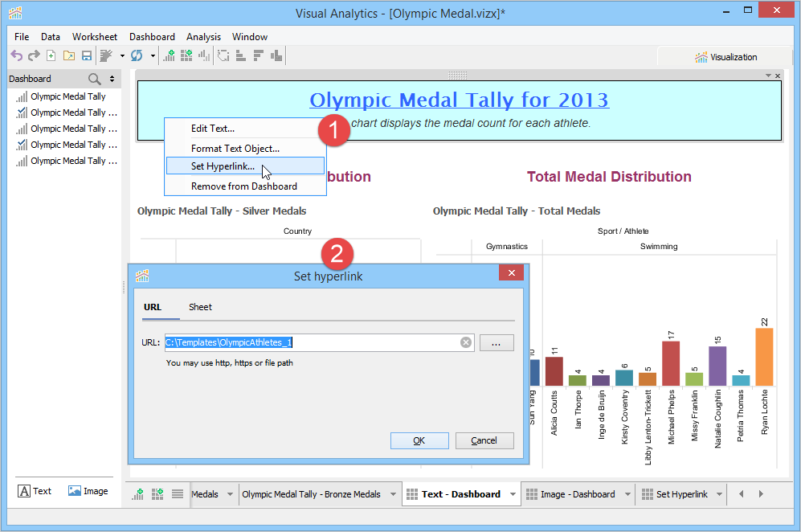Add a new worksheet from the top toolbar
Viewport: 801px width, 532px height.
point(169,55)
